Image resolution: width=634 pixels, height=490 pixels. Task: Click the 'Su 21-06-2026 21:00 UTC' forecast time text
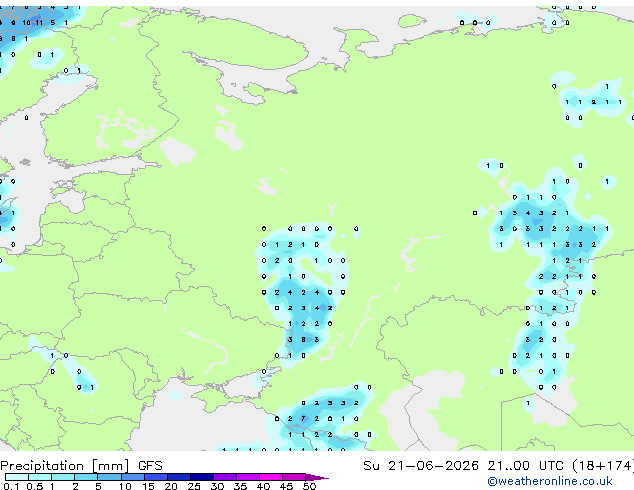[463, 466]
